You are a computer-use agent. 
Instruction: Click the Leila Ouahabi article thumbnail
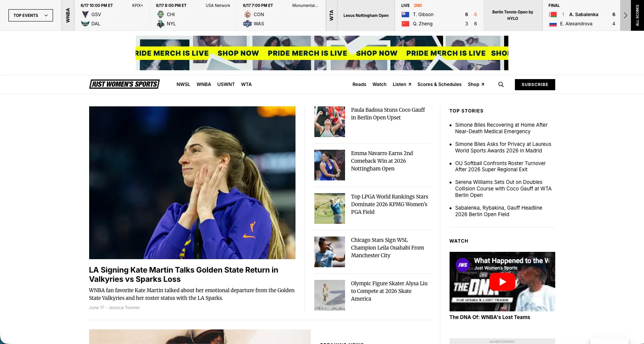point(330,252)
